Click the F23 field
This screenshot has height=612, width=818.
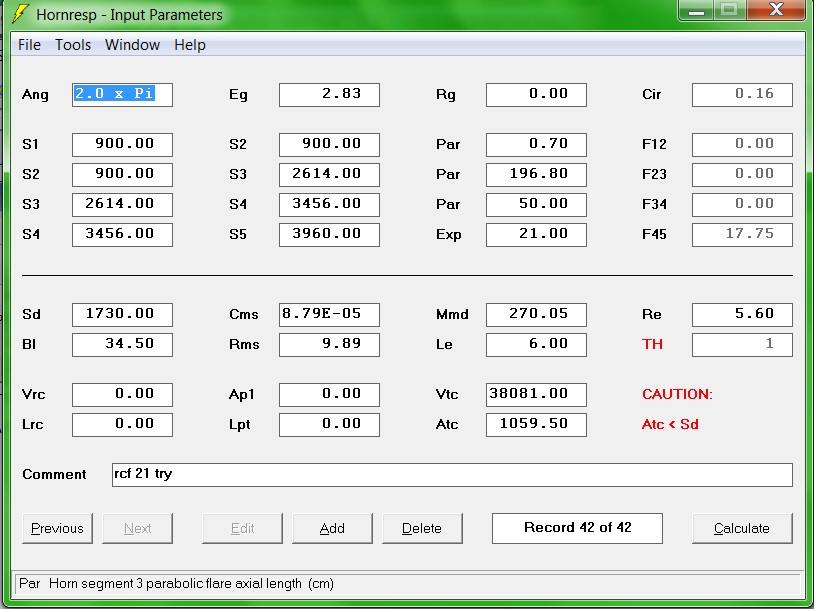coord(742,175)
